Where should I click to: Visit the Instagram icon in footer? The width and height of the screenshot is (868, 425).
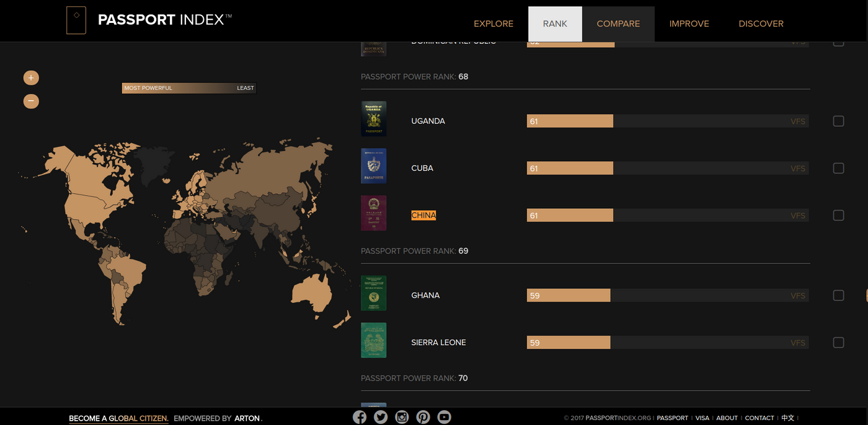click(402, 417)
